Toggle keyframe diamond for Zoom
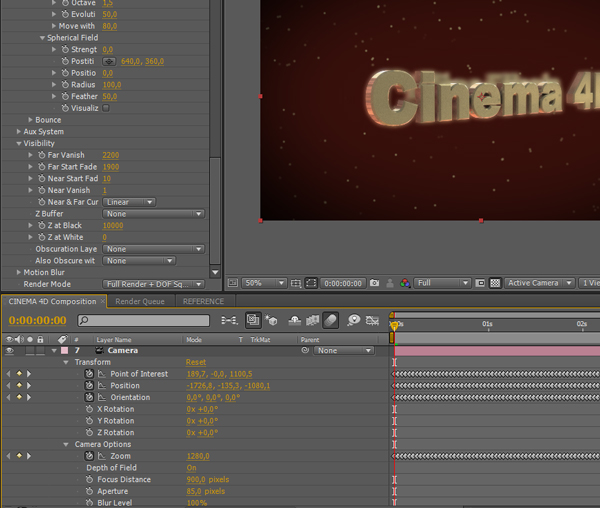600x508 pixels. point(19,456)
